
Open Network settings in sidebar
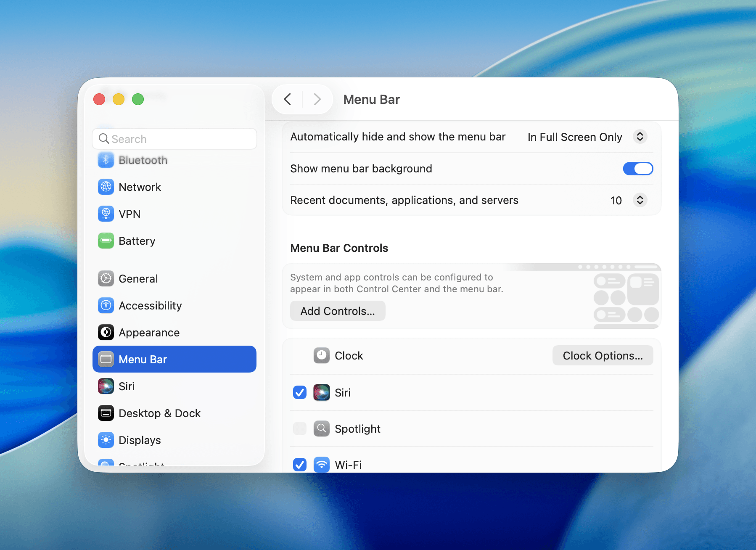[174, 187]
